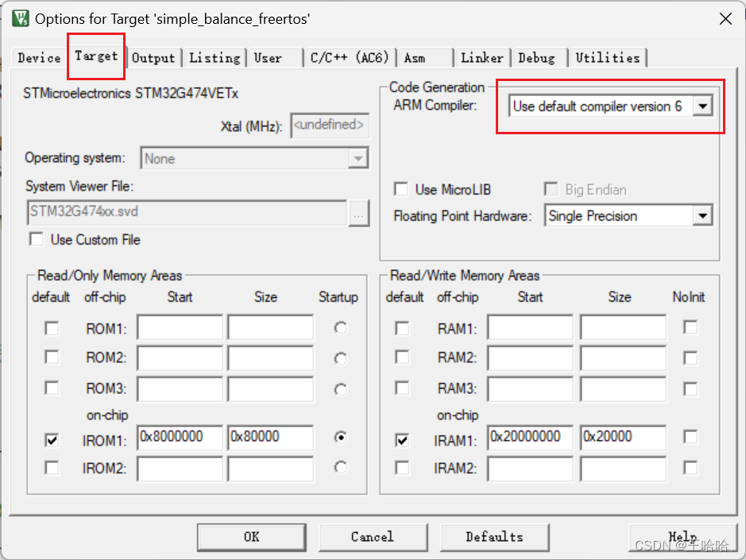Check the RAM1 NoInit checkbox
Image resolution: width=746 pixels, height=560 pixels.
[690, 327]
